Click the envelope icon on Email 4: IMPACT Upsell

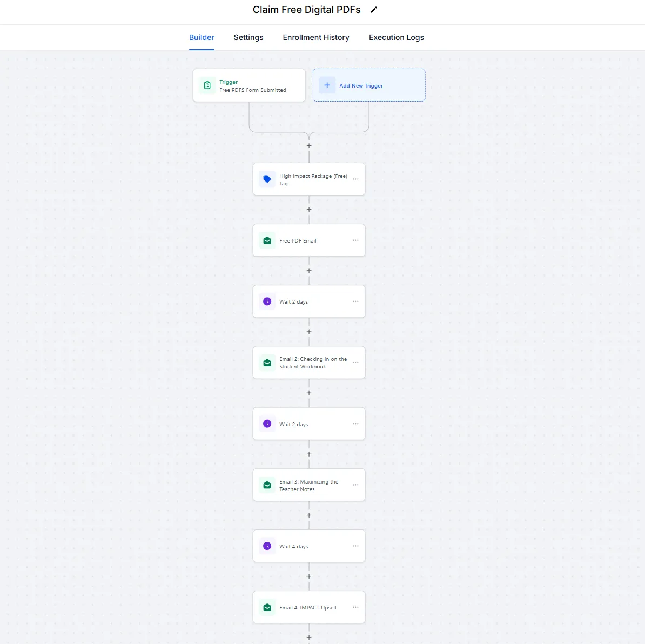tap(267, 607)
